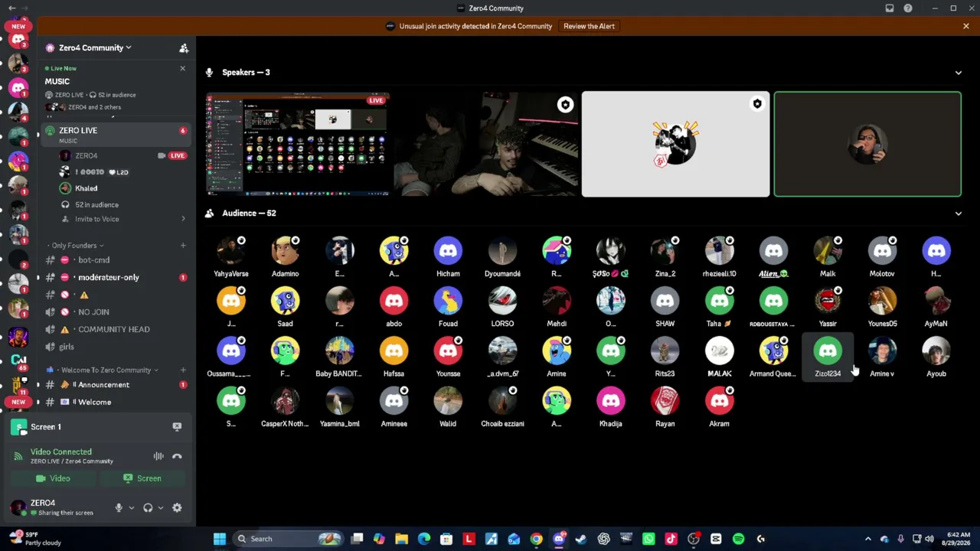Click the taskbar Search box
This screenshot has height=551, width=980.
(x=289, y=539)
